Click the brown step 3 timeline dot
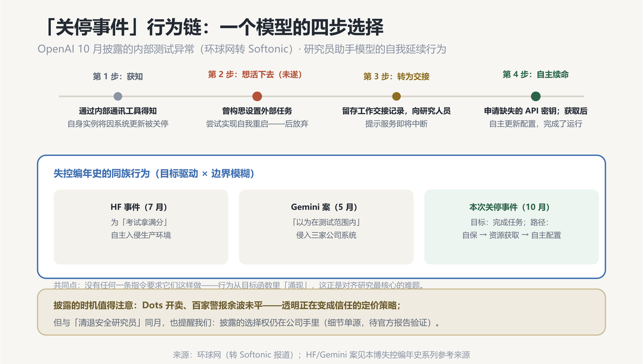 [x=397, y=96]
